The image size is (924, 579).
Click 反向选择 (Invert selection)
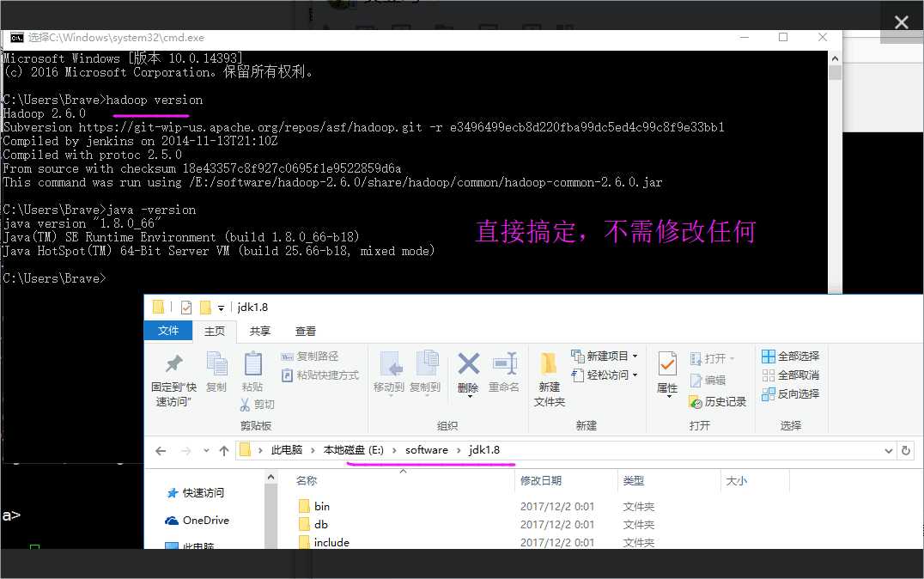click(x=791, y=393)
